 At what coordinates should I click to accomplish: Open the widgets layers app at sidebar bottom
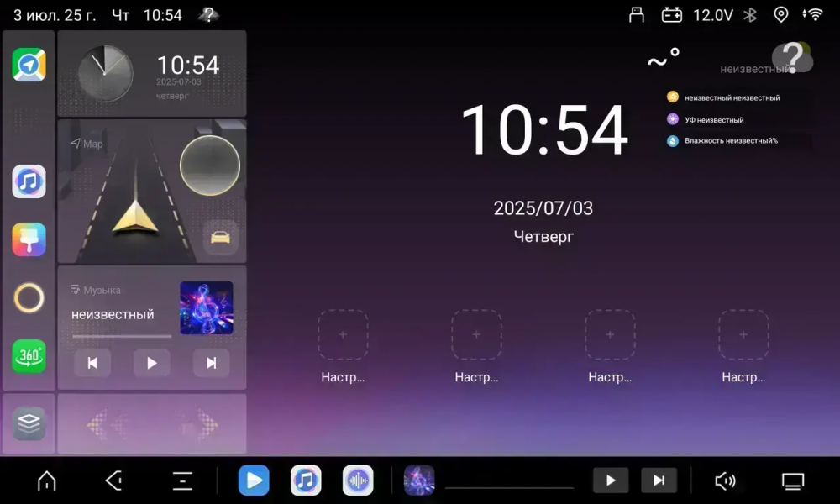(x=29, y=424)
